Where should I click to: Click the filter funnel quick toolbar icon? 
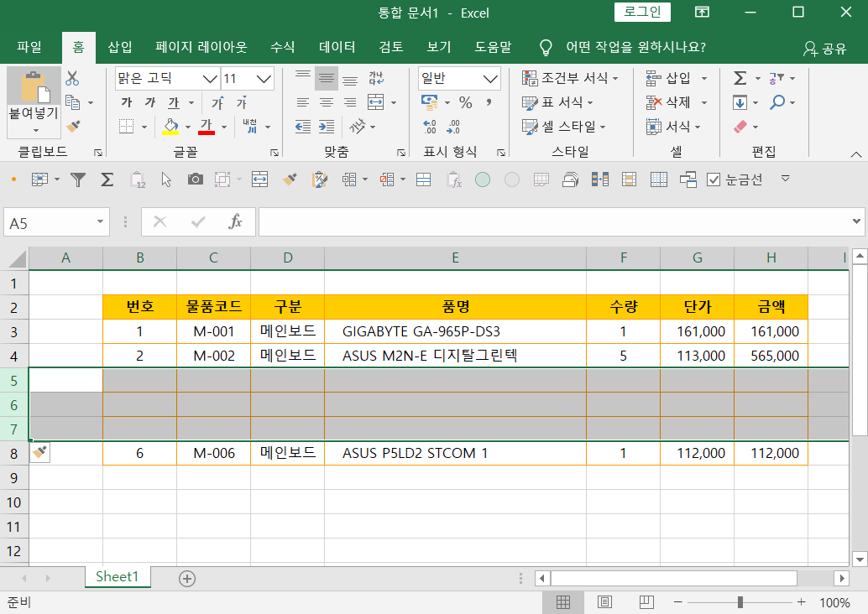[x=78, y=180]
